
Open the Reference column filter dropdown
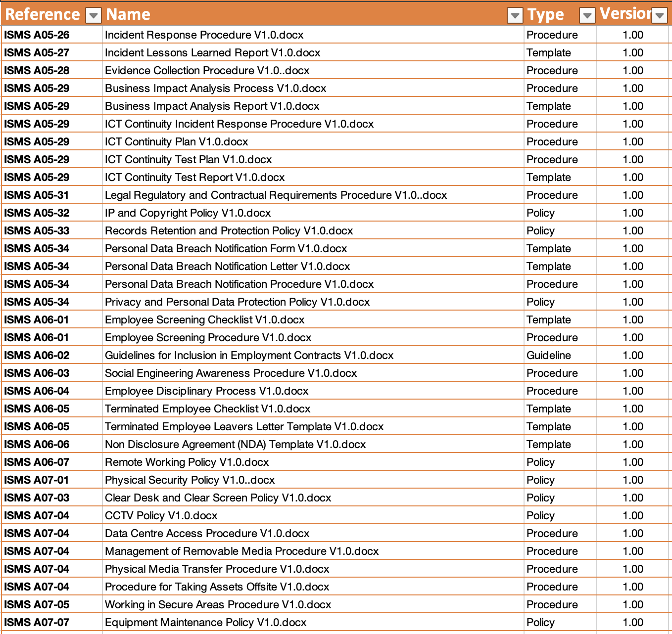[x=93, y=16]
